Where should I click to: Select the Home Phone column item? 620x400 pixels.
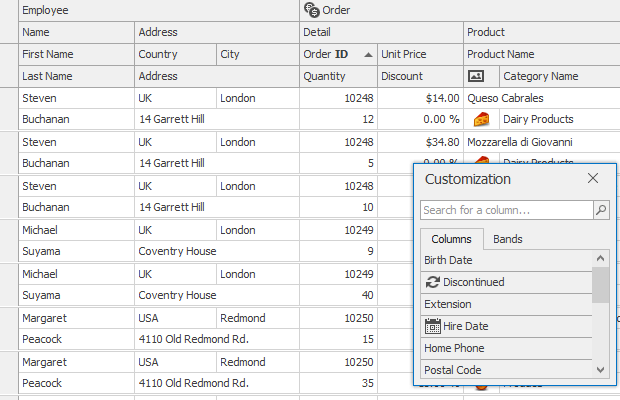[506, 348]
